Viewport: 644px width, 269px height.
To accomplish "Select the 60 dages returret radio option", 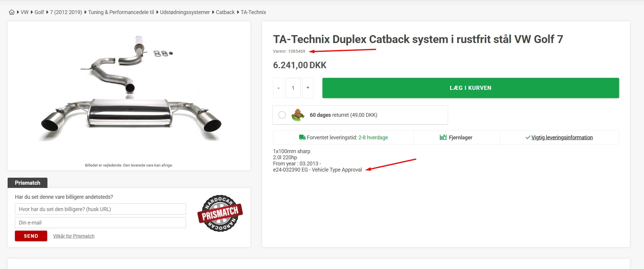I will click(x=282, y=115).
